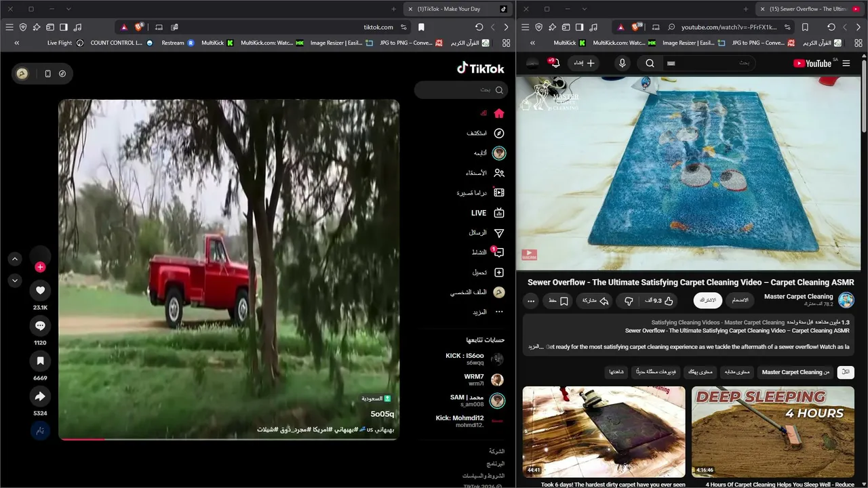
Task: Start YouTube voice search with microphone
Action: click(x=622, y=63)
